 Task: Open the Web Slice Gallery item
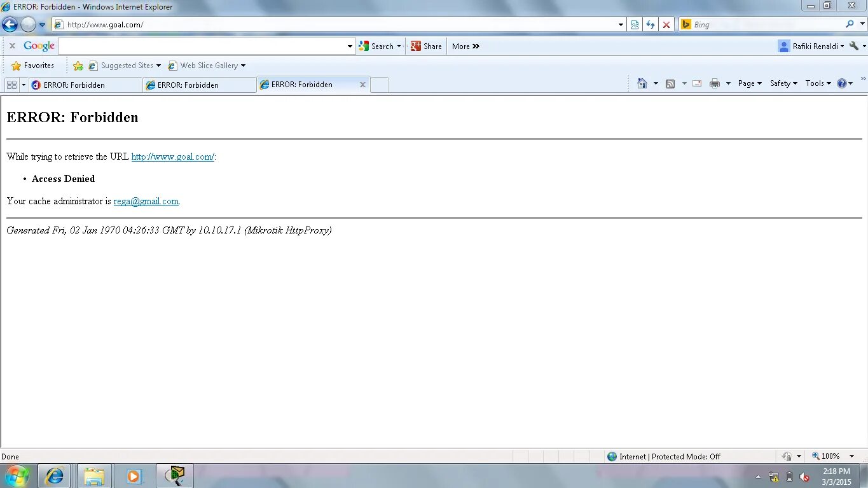(x=206, y=66)
